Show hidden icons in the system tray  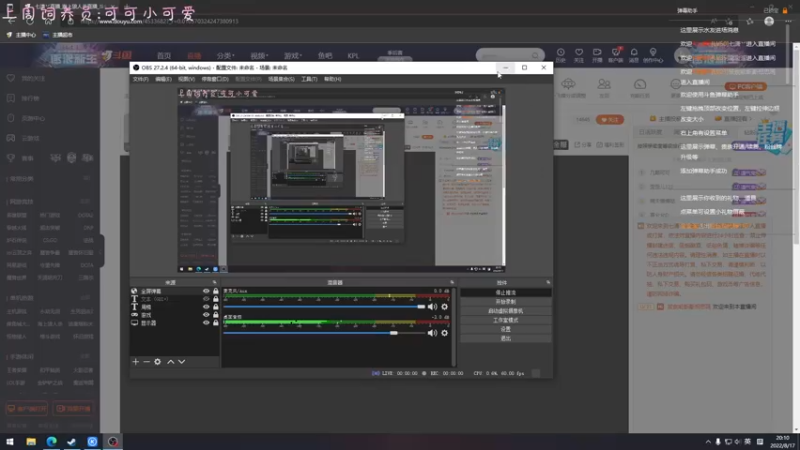tap(708, 442)
